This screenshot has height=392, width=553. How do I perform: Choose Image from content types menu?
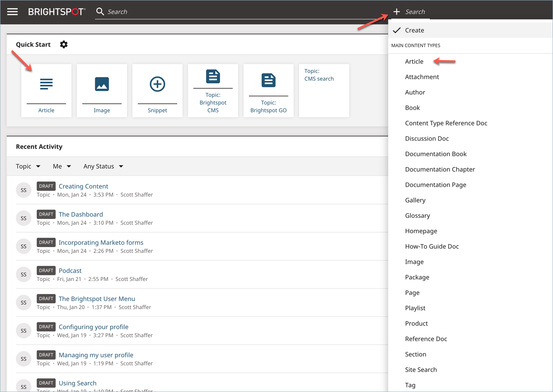tap(414, 262)
